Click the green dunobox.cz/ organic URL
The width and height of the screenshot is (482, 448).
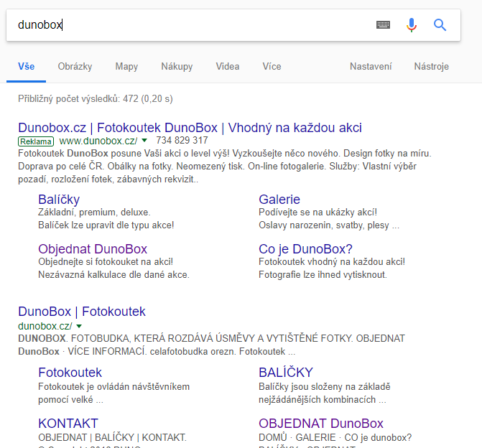click(x=45, y=326)
